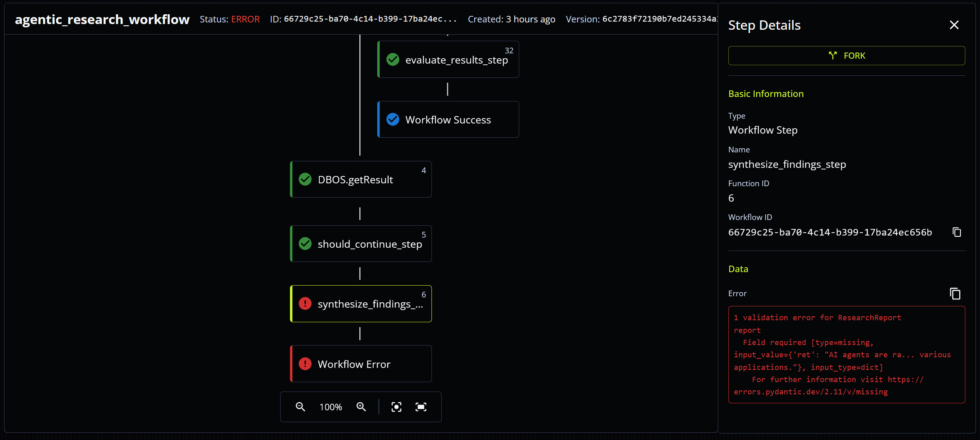Viewport: 980px width, 440px height.
Task: Click the synthesize_findings step node
Action: click(361, 304)
